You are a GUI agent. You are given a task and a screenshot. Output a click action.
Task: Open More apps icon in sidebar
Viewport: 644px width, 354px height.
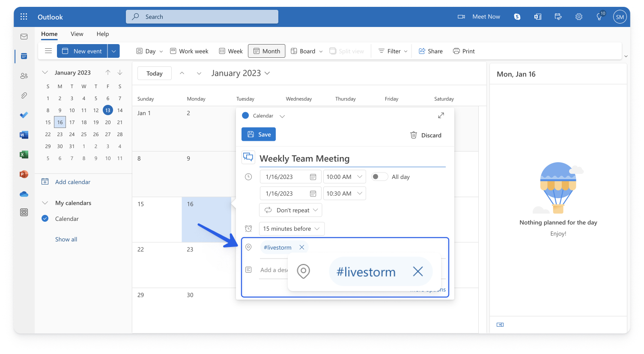[24, 212]
